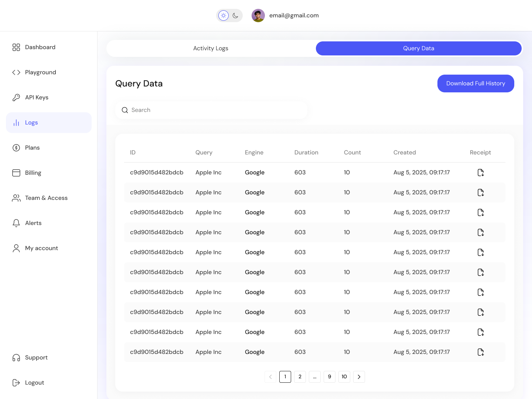
Task: Select the Playground code icon in sidebar
Action: click(16, 72)
